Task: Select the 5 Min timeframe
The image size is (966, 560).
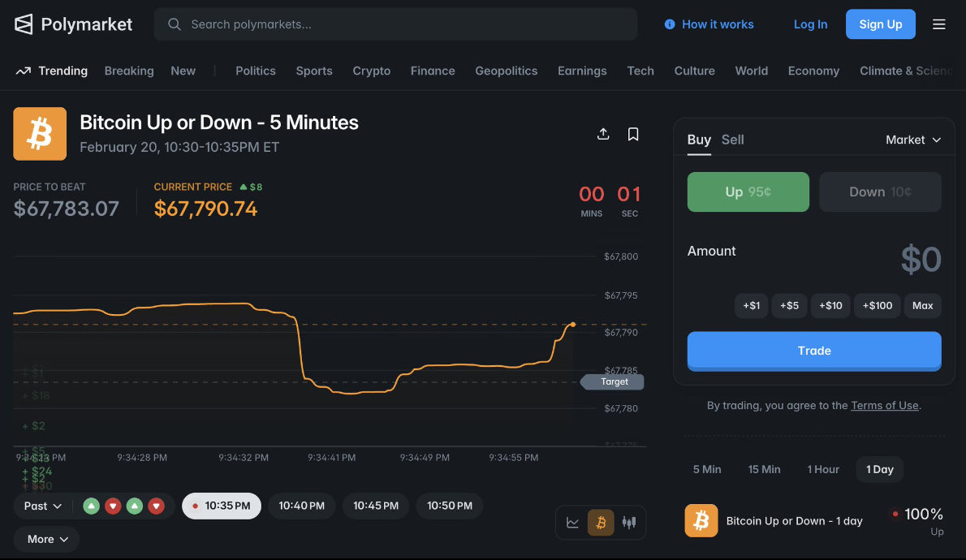Action: 706,469
